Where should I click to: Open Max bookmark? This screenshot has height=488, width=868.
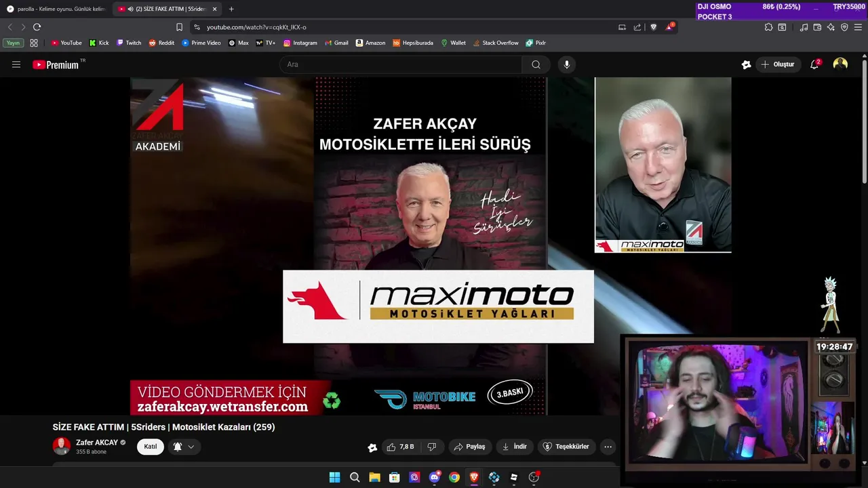(239, 43)
